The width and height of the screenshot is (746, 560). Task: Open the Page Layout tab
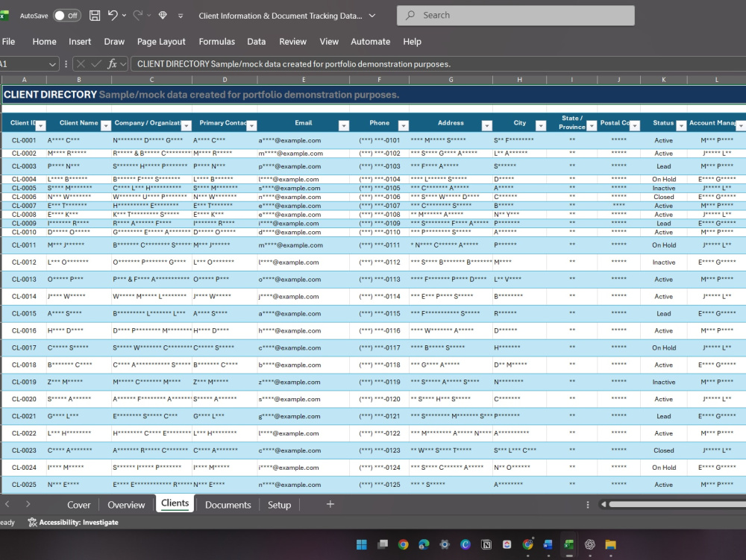[x=161, y=42]
